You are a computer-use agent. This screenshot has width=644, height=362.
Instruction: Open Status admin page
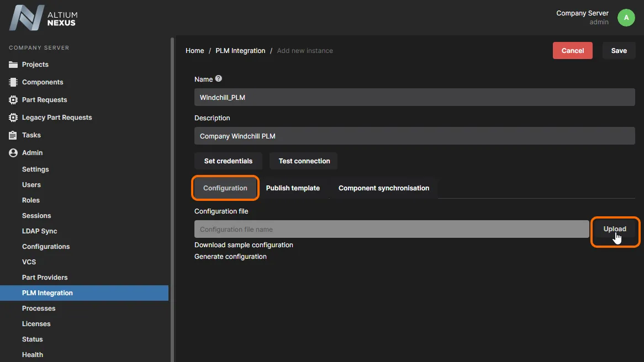[x=33, y=339]
